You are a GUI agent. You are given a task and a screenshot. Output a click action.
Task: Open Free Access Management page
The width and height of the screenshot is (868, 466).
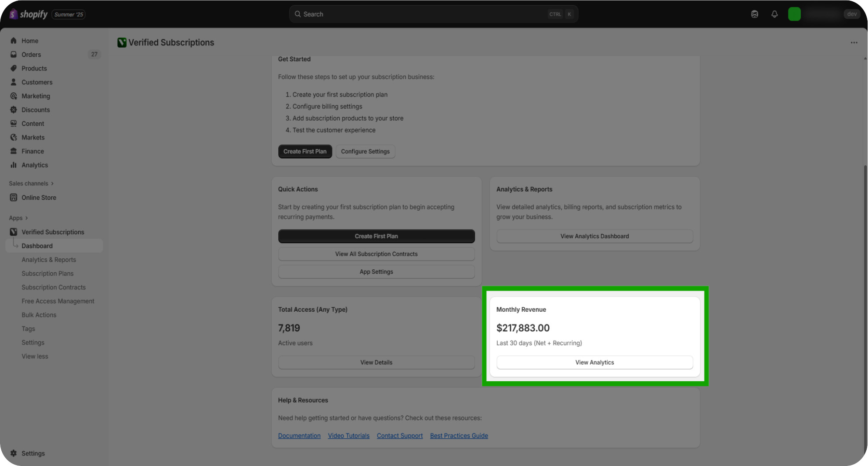click(x=58, y=301)
